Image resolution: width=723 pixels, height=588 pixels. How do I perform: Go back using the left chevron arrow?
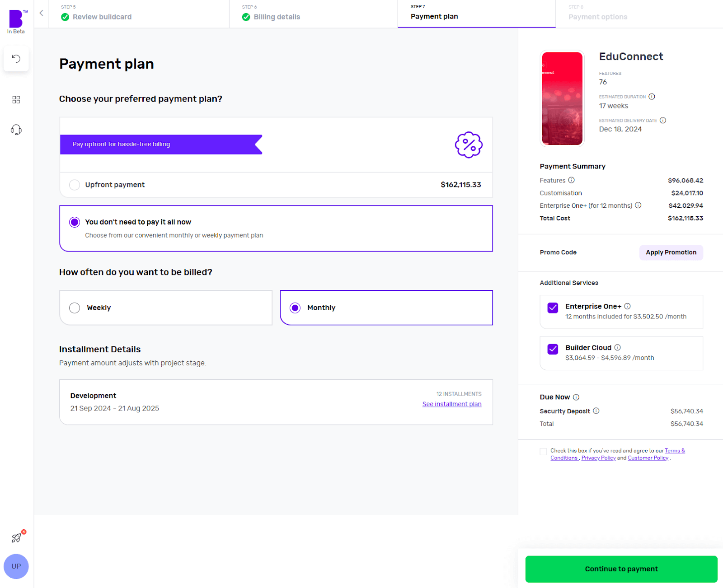pyautogui.click(x=41, y=13)
